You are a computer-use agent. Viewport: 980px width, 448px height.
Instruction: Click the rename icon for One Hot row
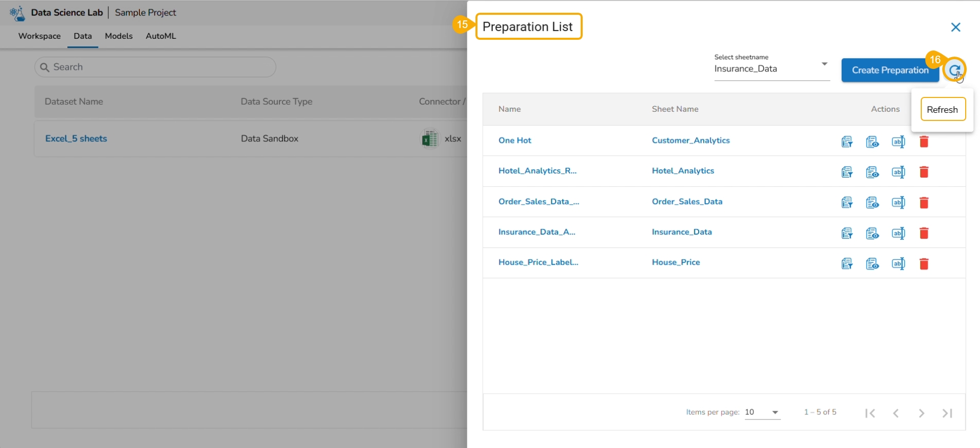pyautogui.click(x=898, y=142)
